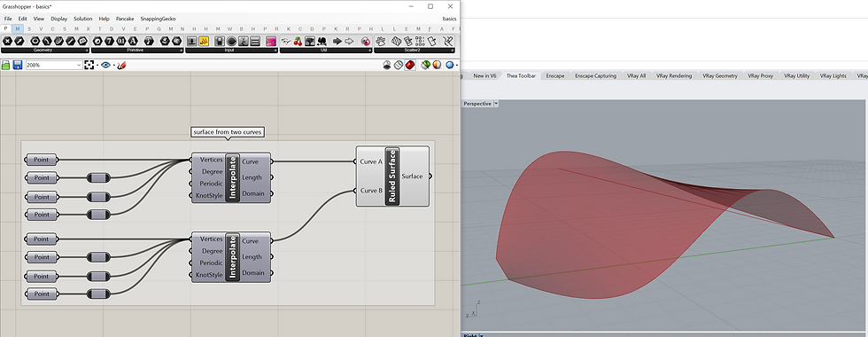Click the blue floppy Save icon

click(18, 65)
